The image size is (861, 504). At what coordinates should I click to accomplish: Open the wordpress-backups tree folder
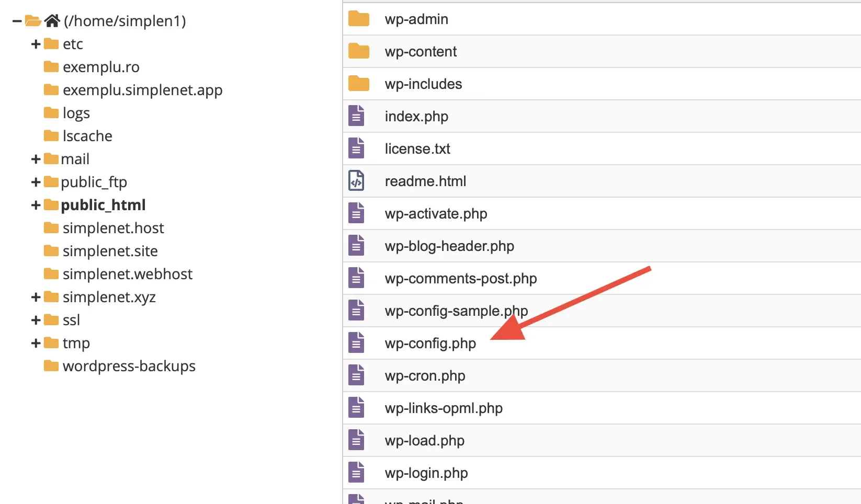(x=129, y=366)
